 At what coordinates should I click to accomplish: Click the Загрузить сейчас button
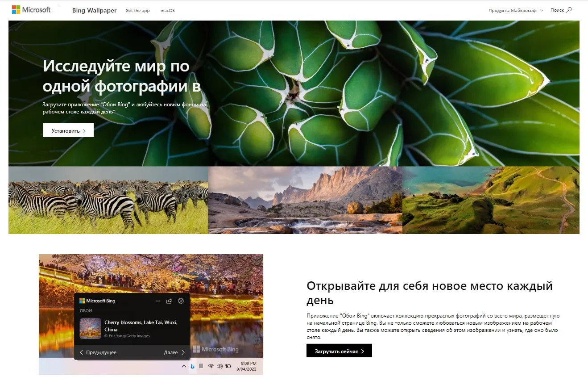point(339,351)
